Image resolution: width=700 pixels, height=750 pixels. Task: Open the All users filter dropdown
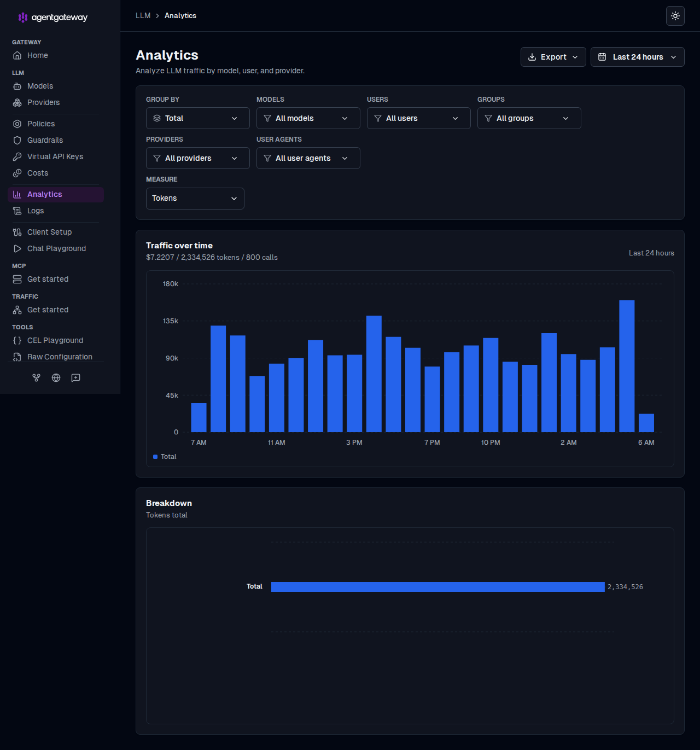point(418,118)
